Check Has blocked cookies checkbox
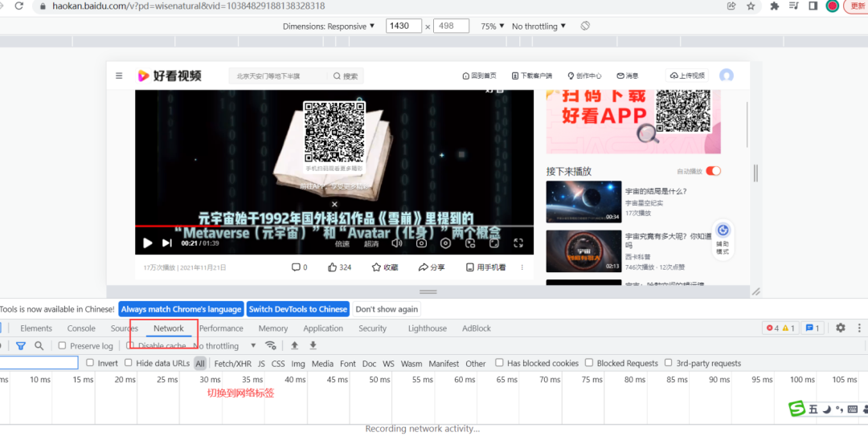868x436 pixels. pos(499,363)
